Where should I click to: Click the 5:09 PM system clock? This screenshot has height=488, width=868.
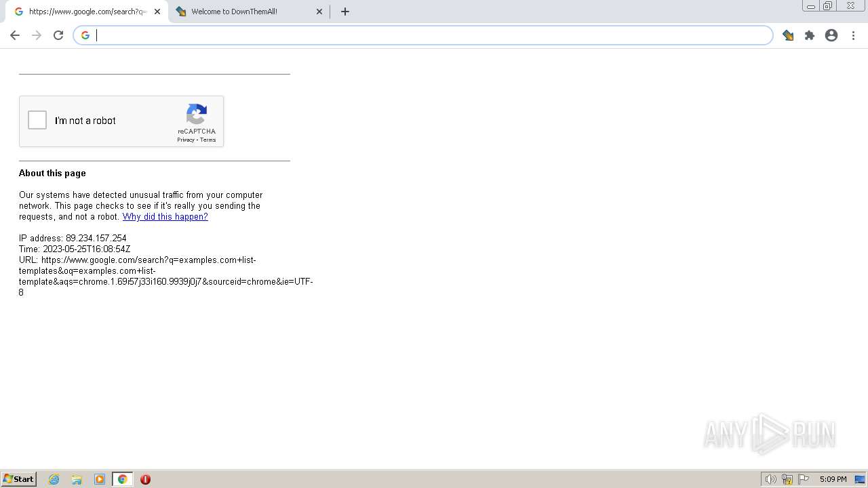(833, 479)
